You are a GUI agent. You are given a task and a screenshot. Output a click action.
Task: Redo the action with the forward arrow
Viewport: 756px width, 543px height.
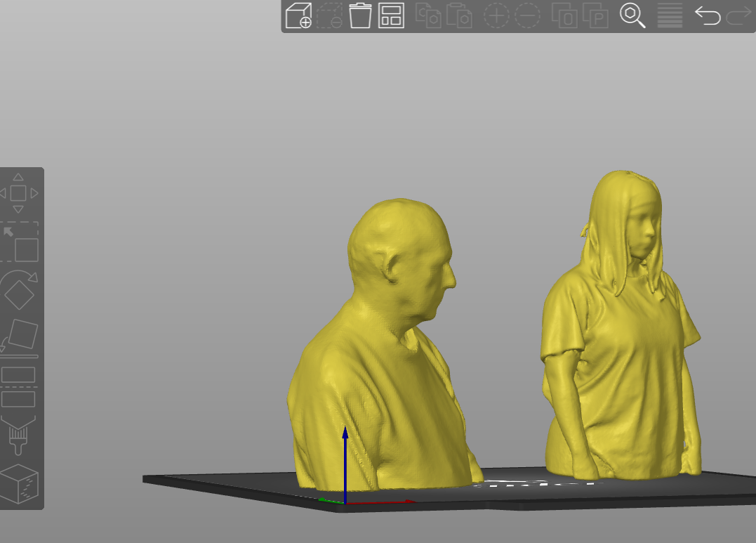pyautogui.click(x=738, y=15)
